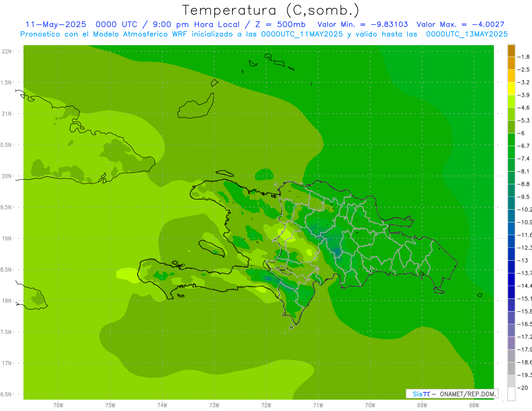Click the legend value "-1.8"
532x411 pixels.
click(x=524, y=57)
